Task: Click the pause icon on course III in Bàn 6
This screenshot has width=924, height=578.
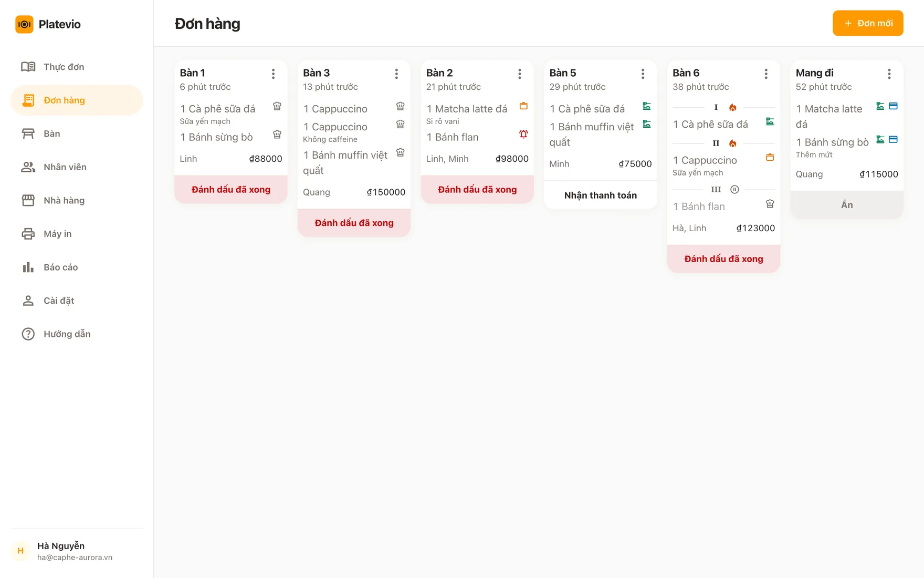Action: tap(734, 190)
